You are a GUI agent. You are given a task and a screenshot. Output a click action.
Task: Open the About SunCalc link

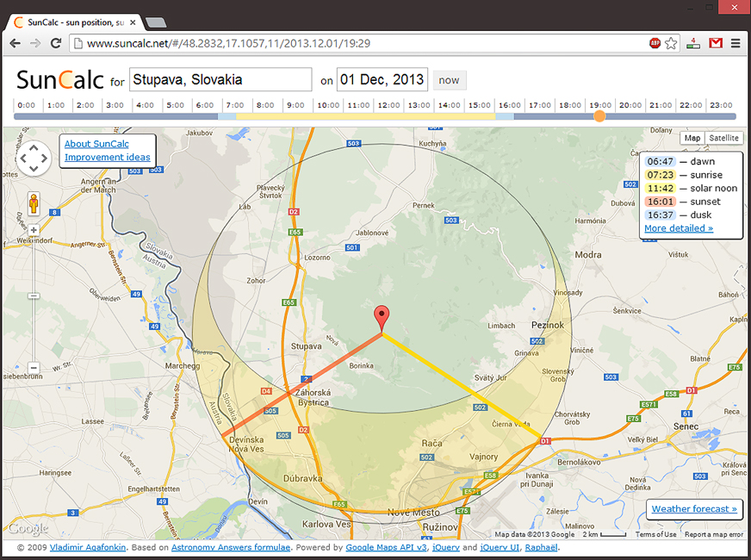click(96, 144)
